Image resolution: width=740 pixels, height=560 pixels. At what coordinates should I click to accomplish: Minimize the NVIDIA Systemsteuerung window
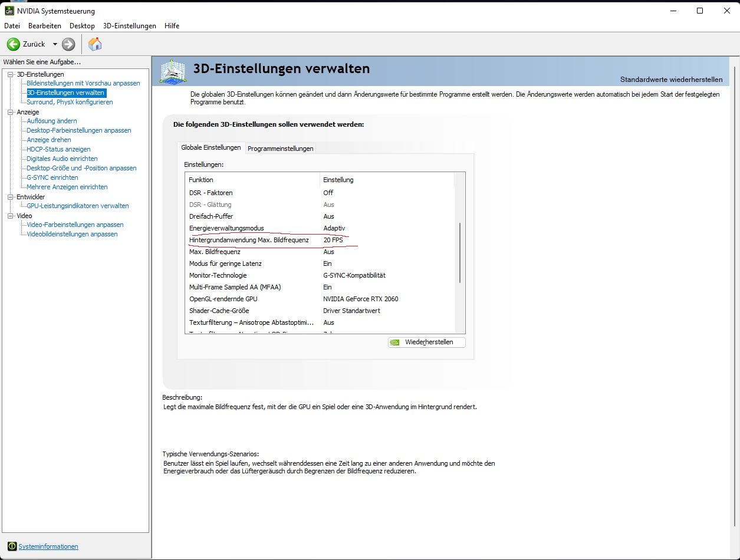[673, 11]
